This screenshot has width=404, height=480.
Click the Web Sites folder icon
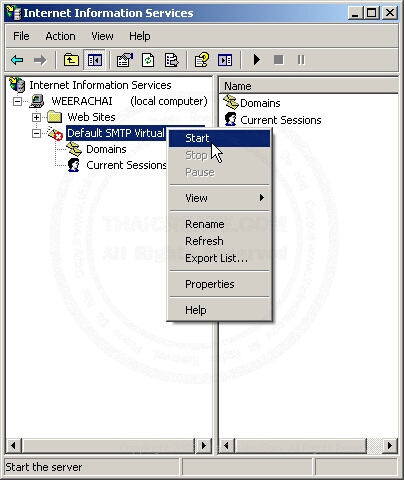point(55,117)
